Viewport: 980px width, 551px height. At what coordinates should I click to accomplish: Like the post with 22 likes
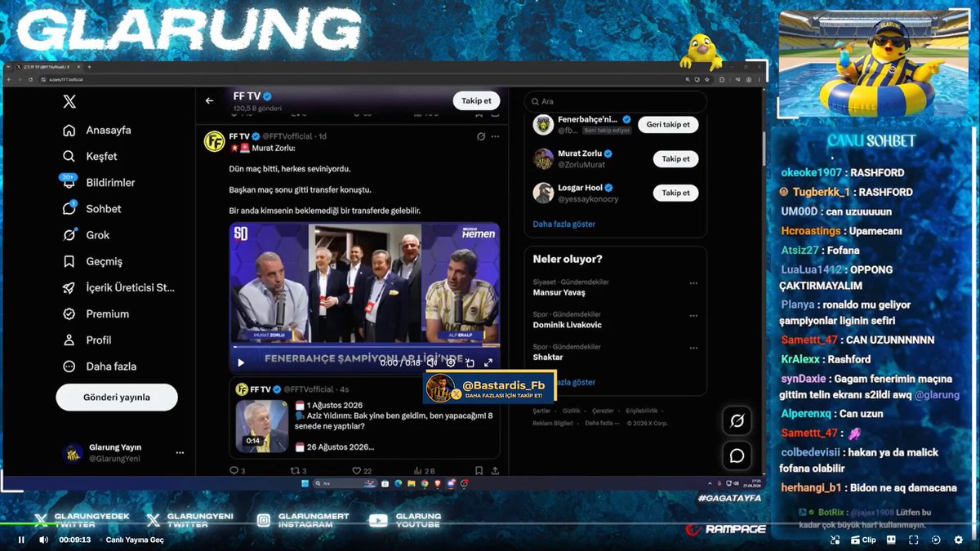pyautogui.click(x=361, y=470)
